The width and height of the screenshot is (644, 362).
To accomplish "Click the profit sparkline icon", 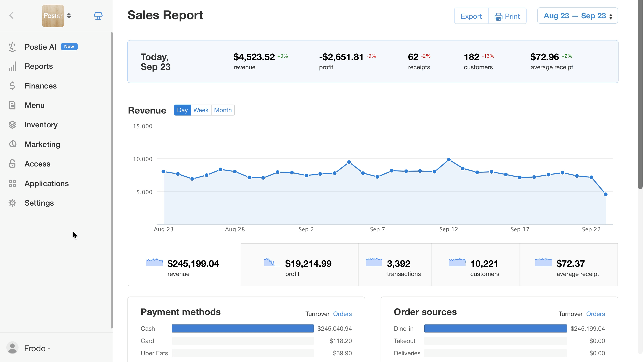I will [272, 262].
